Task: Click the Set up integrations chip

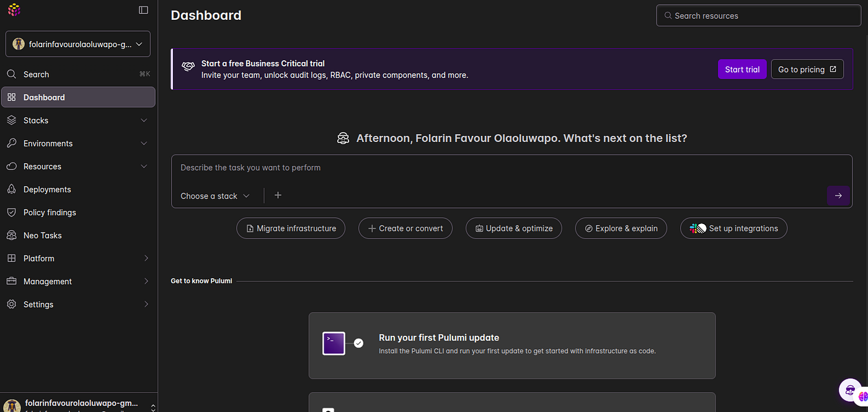Action: click(733, 228)
